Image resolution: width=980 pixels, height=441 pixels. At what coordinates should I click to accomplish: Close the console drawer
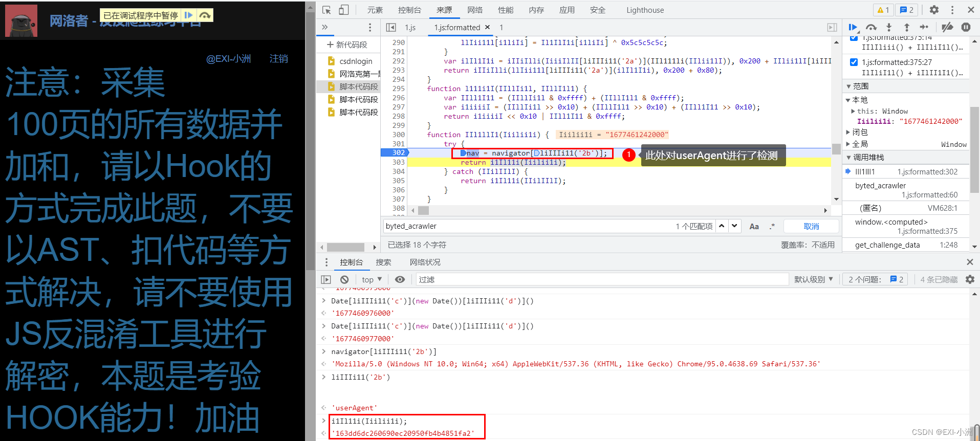(x=970, y=262)
